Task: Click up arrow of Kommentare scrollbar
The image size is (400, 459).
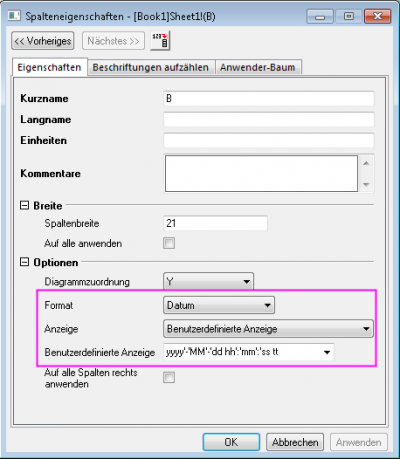Action: point(366,163)
